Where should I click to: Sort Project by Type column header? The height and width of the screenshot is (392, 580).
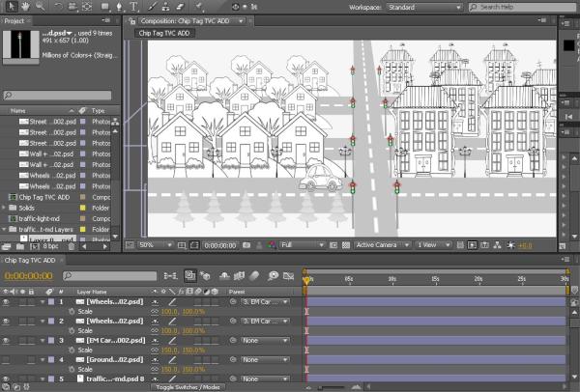click(99, 110)
